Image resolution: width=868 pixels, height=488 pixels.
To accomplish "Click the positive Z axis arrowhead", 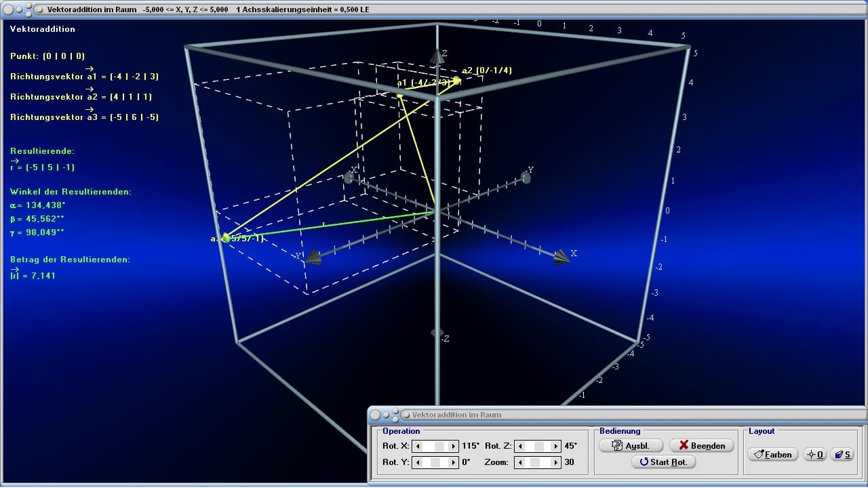I will point(437,56).
